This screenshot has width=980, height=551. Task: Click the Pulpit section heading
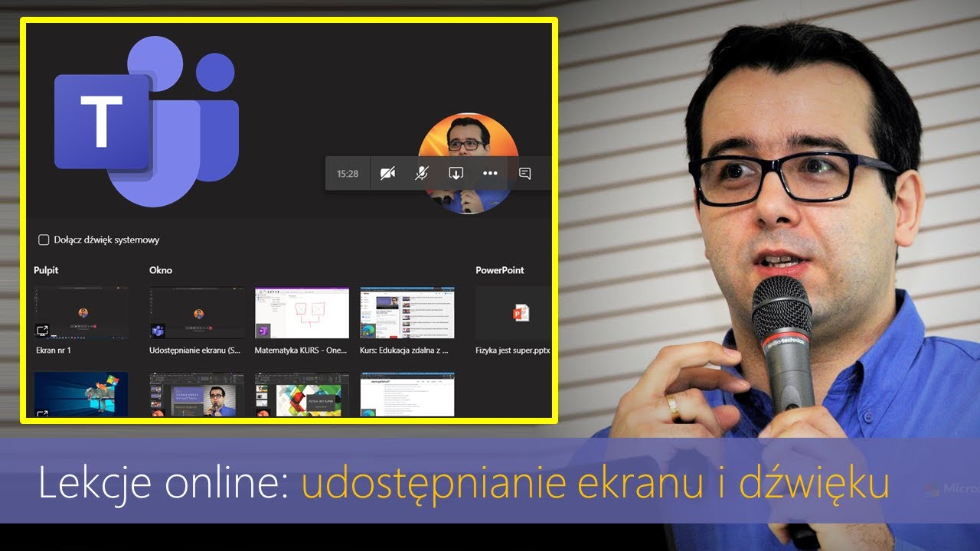tap(46, 270)
